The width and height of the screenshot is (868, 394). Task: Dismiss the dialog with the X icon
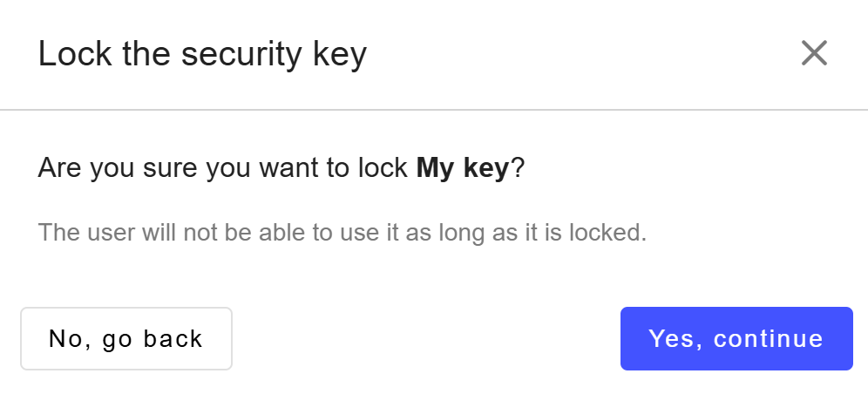coord(814,54)
